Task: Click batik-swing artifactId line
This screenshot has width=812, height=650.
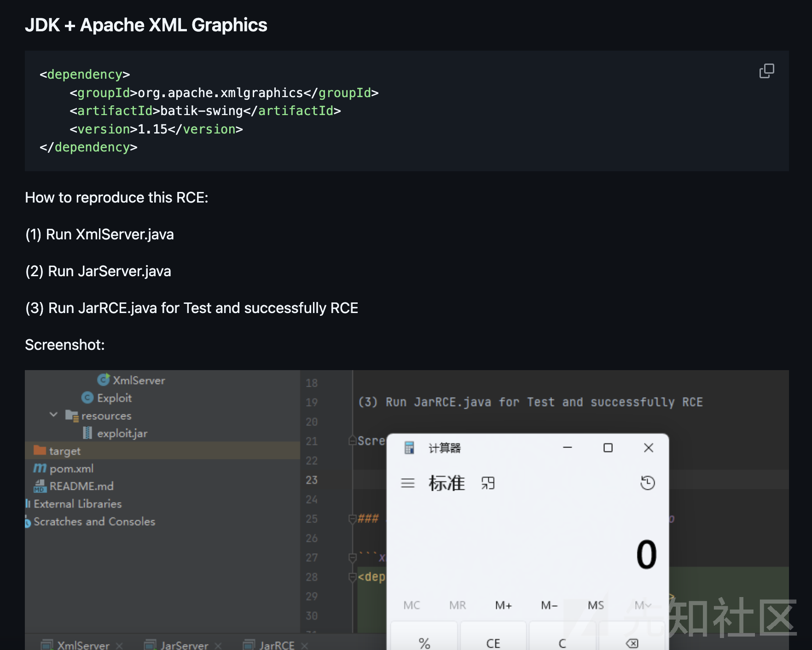Action: pos(205,111)
